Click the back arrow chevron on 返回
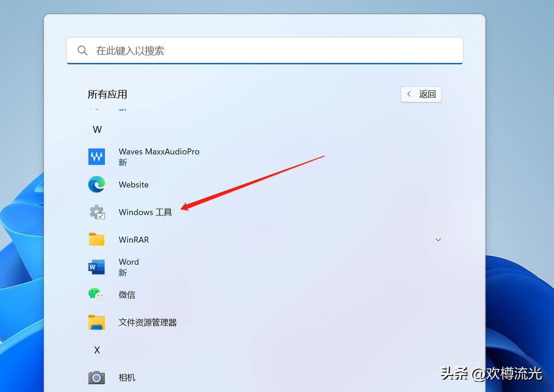The height and width of the screenshot is (392, 554). coord(409,94)
